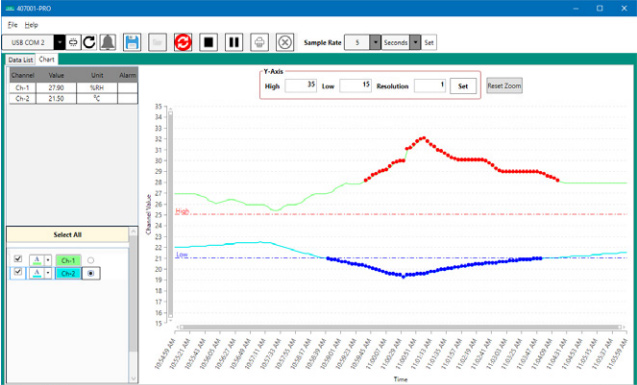This screenshot has height=385, width=637.
Task: Click the Y-Axis Resolution input field
Action: [x=430, y=86]
